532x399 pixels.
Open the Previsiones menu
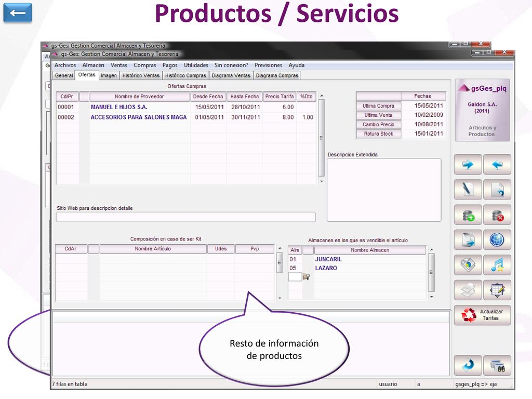[268, 65]
